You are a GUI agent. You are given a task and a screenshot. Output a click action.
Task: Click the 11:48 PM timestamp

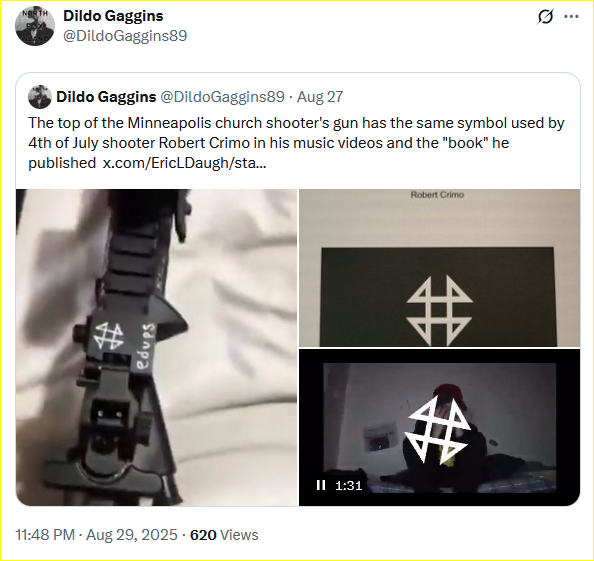coord(45,535)
